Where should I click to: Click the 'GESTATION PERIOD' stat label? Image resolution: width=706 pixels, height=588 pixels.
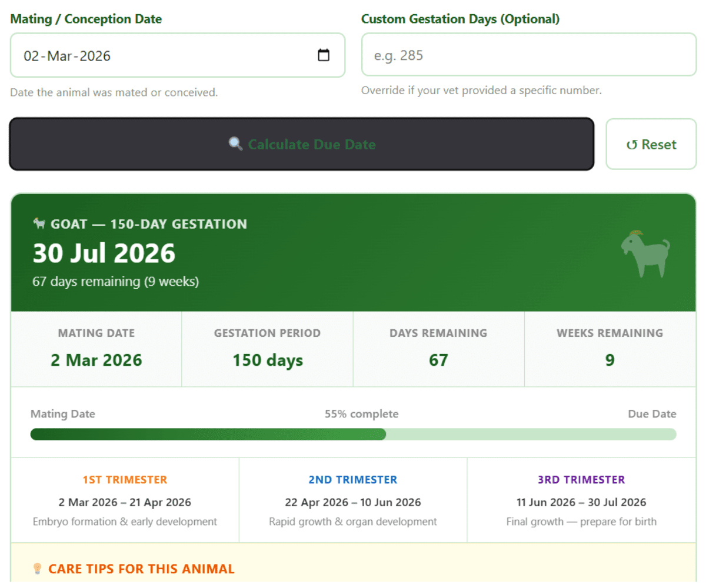[x=268, y=333]
